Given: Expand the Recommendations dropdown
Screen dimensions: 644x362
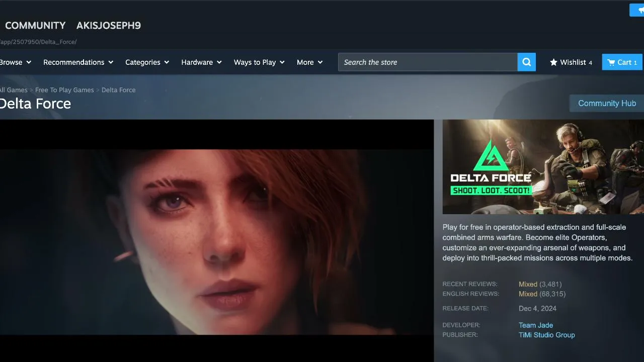Looking at the screenshot, I should (78, 62).
